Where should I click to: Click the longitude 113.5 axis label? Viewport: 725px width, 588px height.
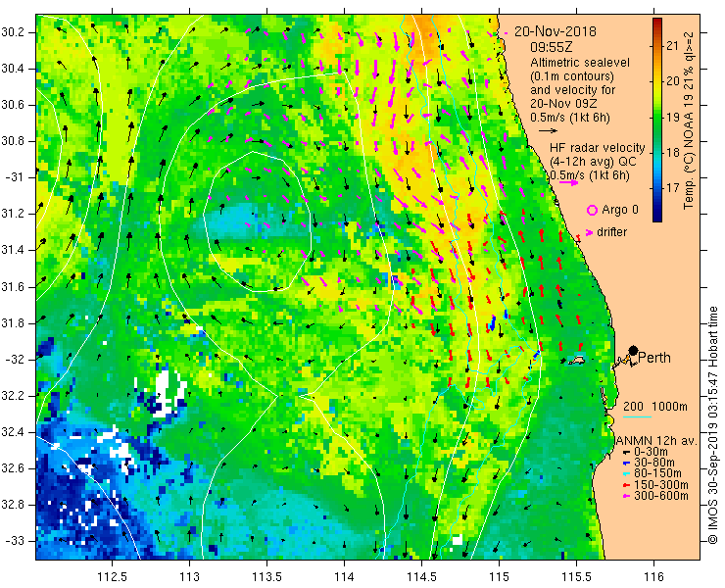pyautogui.click(x=266, y=577)
